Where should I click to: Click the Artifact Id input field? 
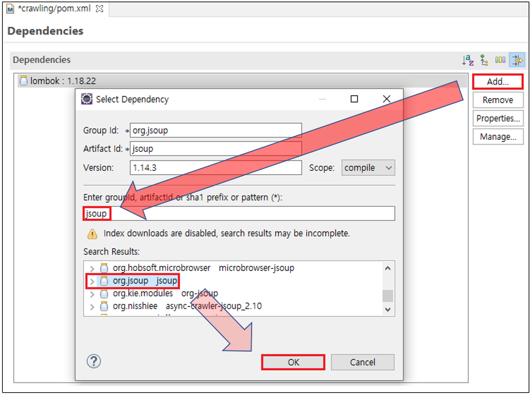[216, 149]
